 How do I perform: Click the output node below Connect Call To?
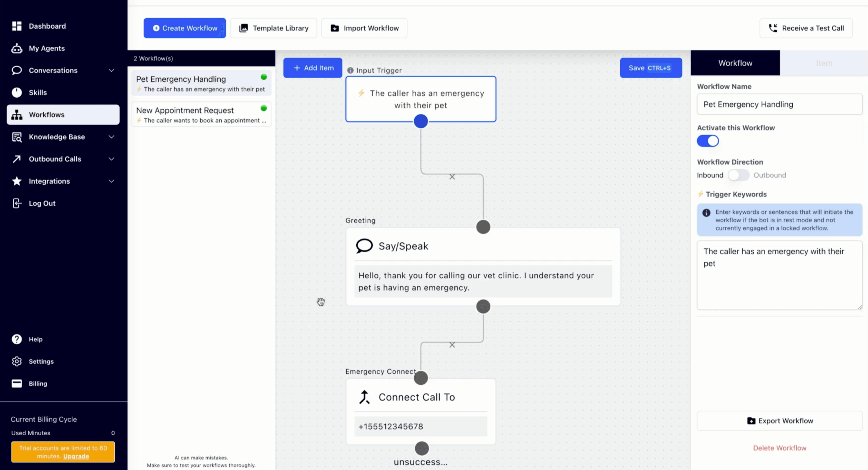pos(422,448)
